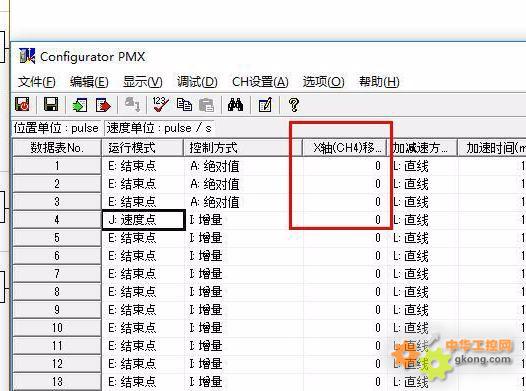Screen dimensions: 526x391
Task: Click the X-axis value 0 in row 4
Action: pyautogui.click(x=345, y=220)
